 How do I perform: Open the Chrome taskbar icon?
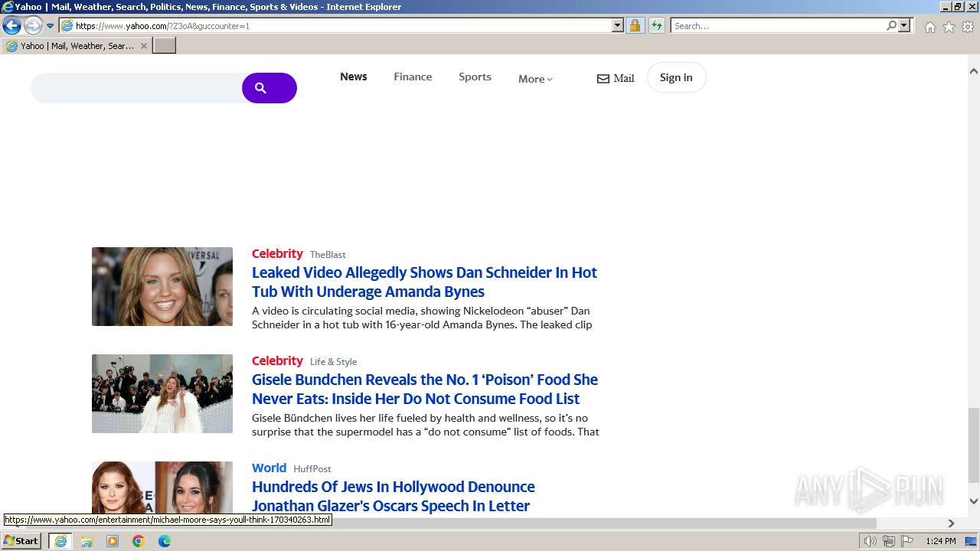click(x=139, y=541)
